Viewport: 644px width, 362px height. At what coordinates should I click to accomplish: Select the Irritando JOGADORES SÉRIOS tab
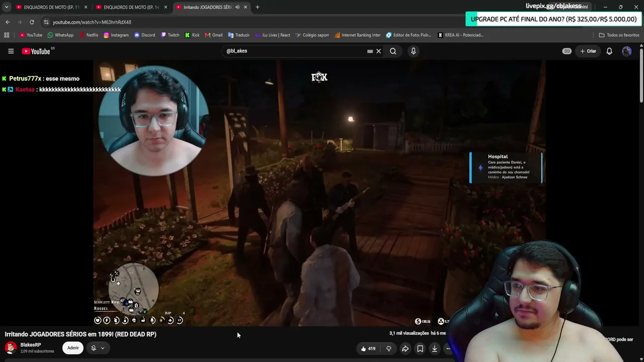click(206, 7)
